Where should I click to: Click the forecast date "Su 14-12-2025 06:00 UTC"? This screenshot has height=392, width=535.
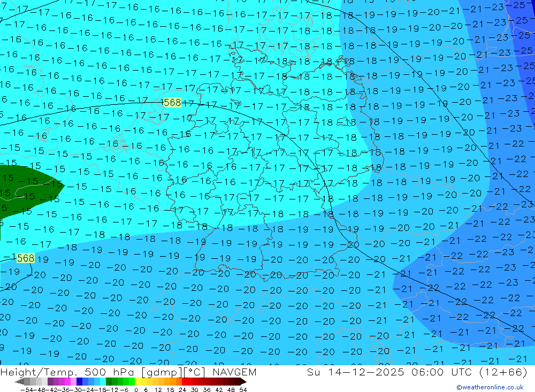pyautogui.click(x=389, y=372)
